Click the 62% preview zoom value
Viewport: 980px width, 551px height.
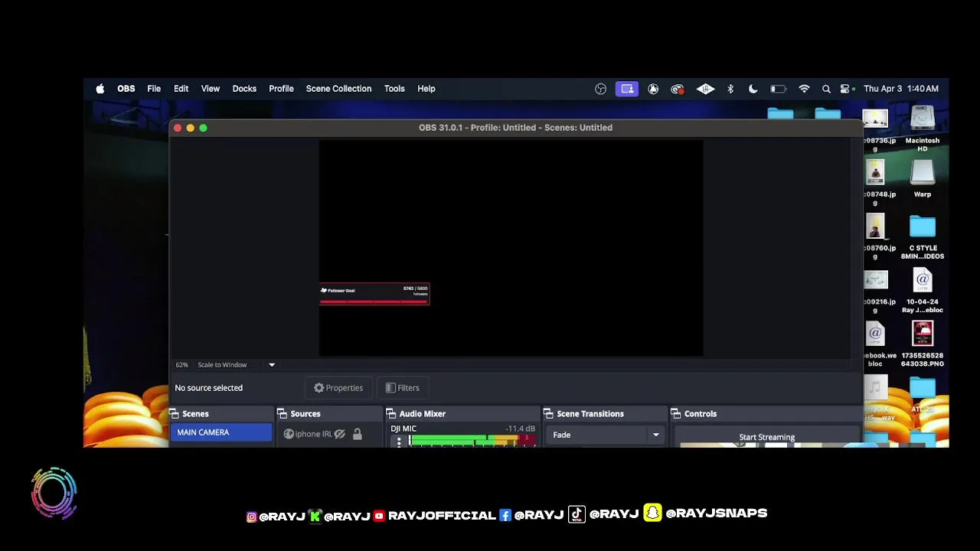coord(181,365)
